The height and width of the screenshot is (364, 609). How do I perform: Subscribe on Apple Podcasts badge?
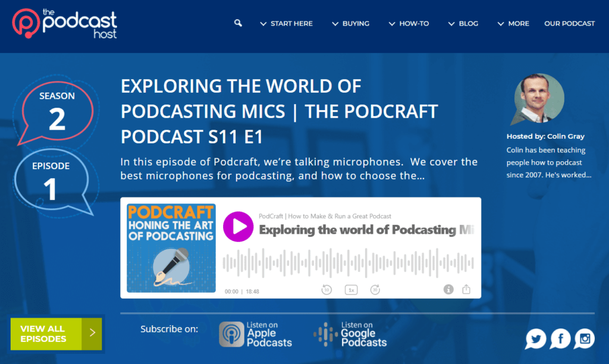tap(255, 332)
